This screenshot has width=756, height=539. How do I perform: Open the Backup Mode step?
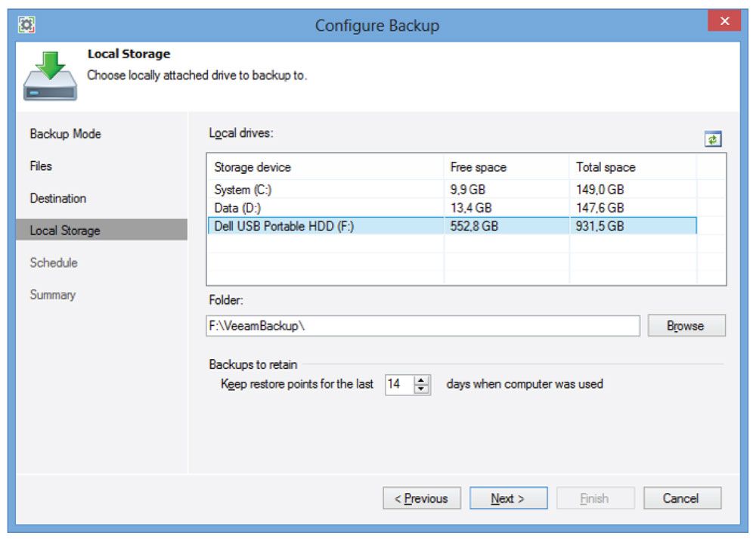pos(65,134)
